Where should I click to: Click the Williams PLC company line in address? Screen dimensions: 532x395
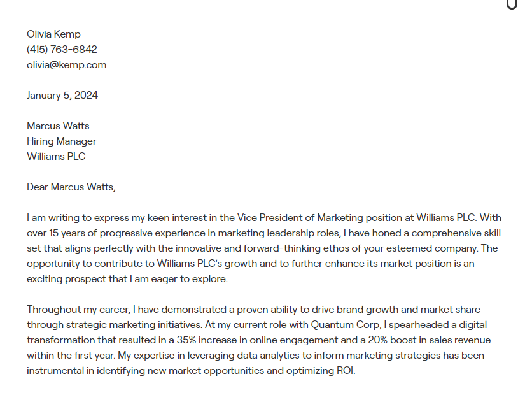(56, 157)
